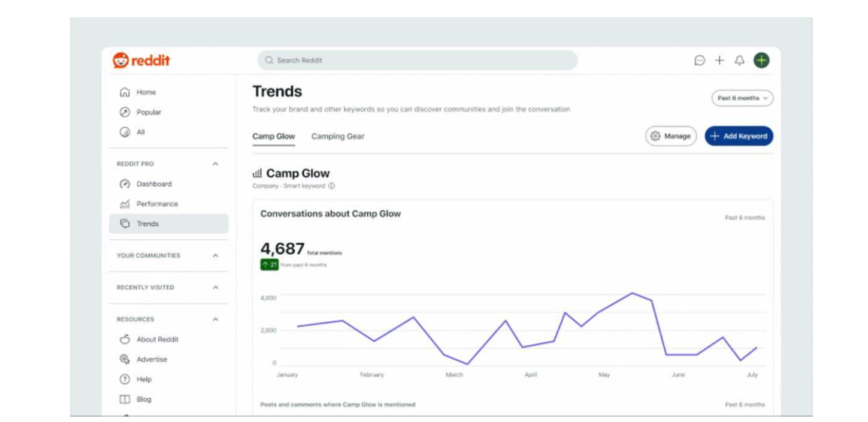Click the Smart keyword info icon
Viewport: 868px width, 422px height.
coord(332,186)
